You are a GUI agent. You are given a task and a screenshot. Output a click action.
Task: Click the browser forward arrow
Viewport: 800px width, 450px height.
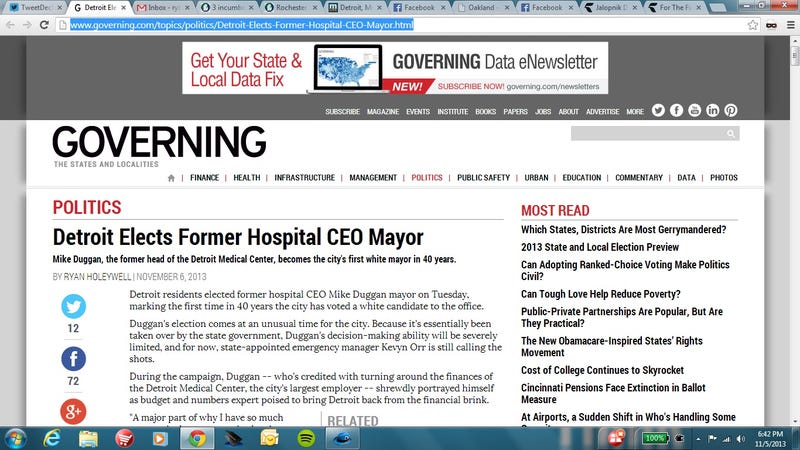point(27,24)
